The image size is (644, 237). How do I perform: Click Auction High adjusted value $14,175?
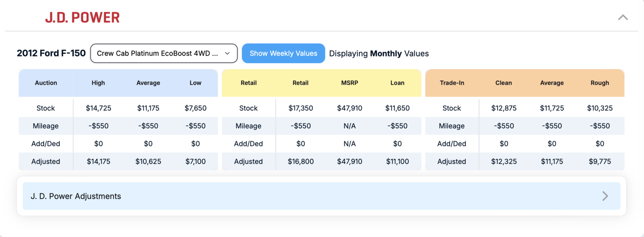(x=99, y=162)
